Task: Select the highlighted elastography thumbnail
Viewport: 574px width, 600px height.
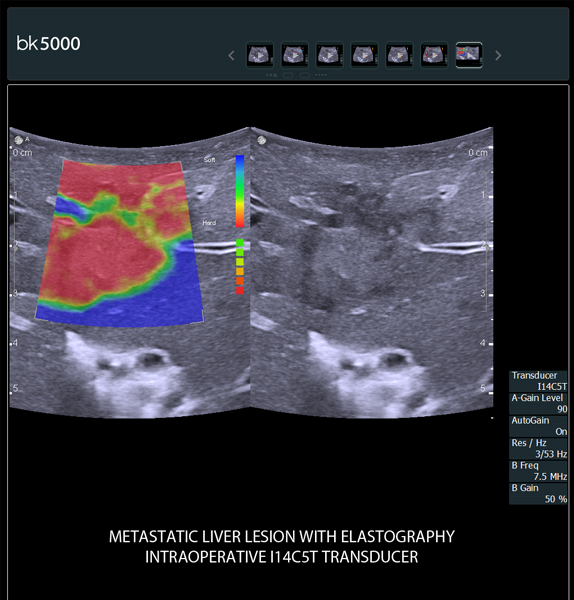Action: (469, 55)
